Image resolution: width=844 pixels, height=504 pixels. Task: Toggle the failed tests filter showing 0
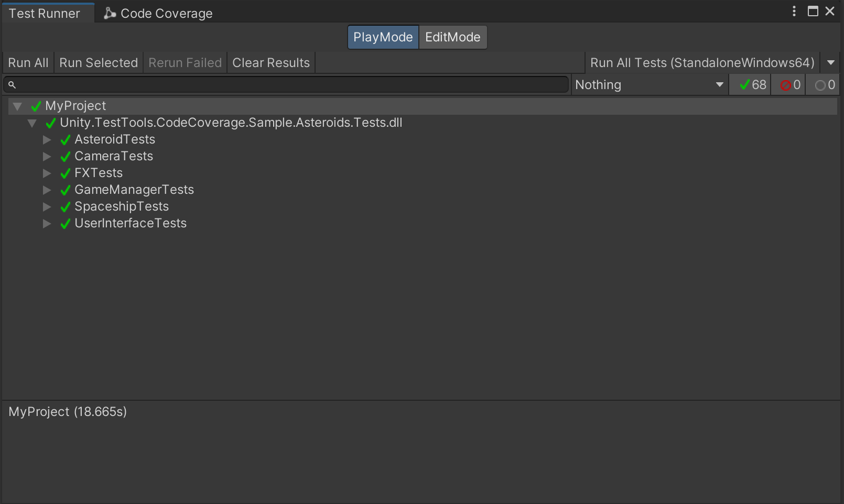(790, 85)
